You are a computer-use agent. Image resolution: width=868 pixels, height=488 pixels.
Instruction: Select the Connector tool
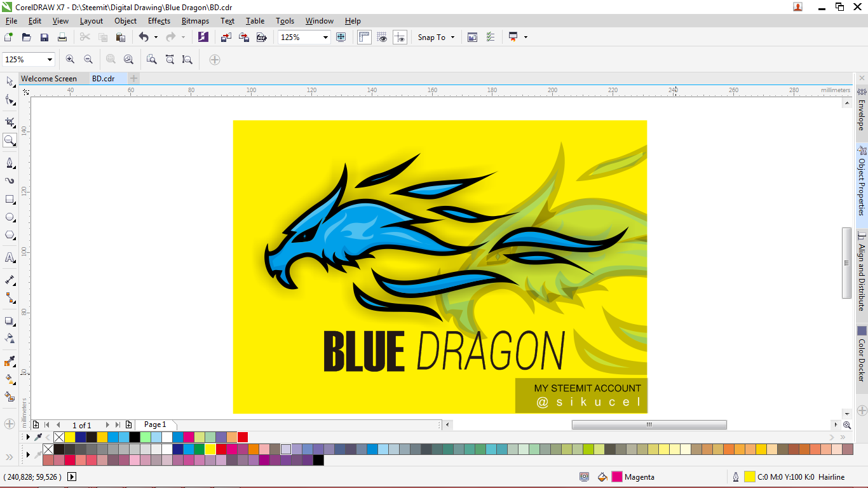(x=10, y=297)
